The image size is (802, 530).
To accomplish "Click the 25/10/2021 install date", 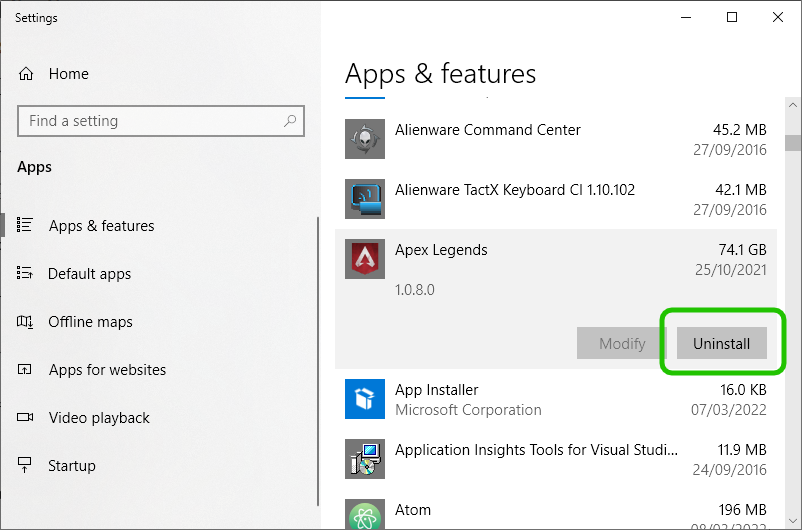I will click(730, 270).
